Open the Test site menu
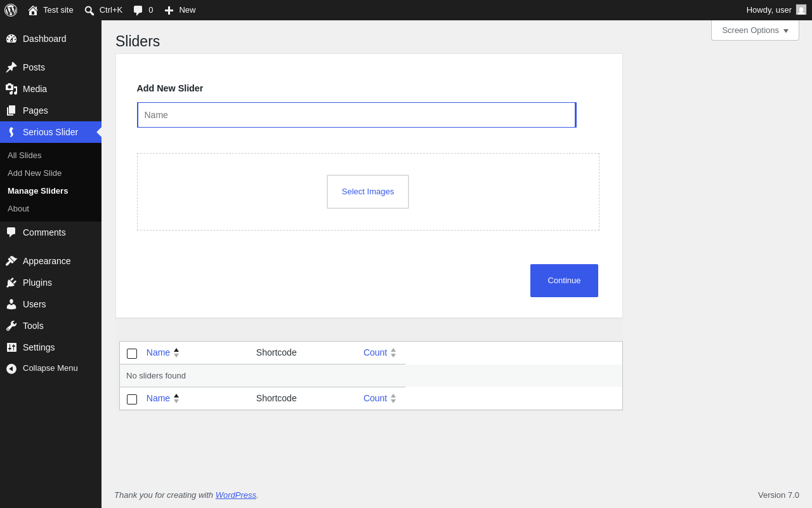This screenshot has width=812, height=508. coord(51,10)
